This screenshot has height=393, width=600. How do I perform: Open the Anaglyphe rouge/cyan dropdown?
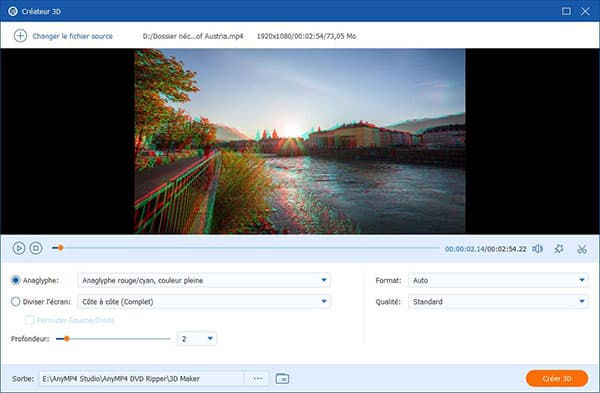pyautogui.click(x=204, y=280)
